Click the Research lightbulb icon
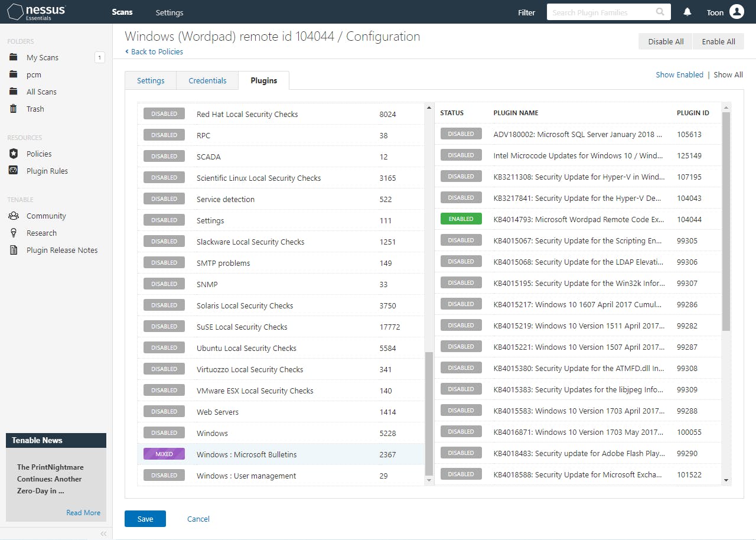The height and width of the screenshot is (540, 756). click(14, 233)
